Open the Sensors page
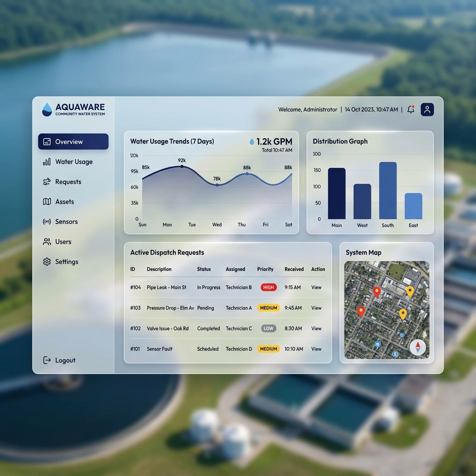This screenshot has height=476, width=476. (66, 222)
